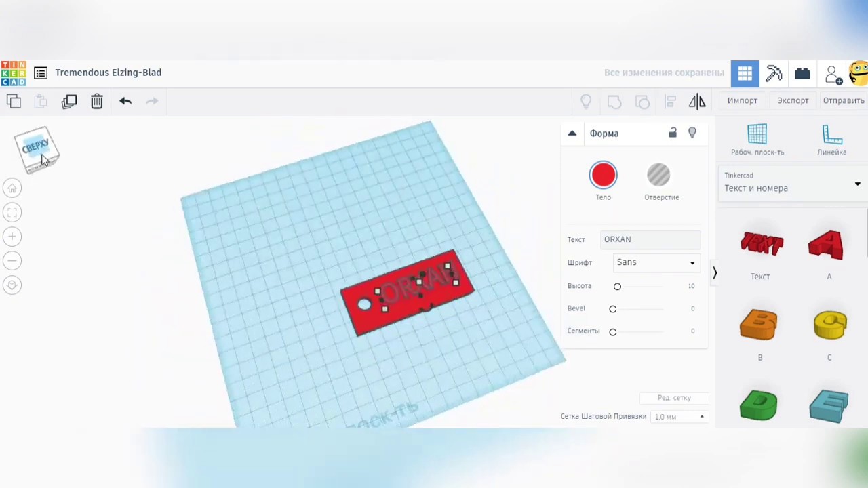
Task: Undo the last action
Action: click(x=125, y=101)
